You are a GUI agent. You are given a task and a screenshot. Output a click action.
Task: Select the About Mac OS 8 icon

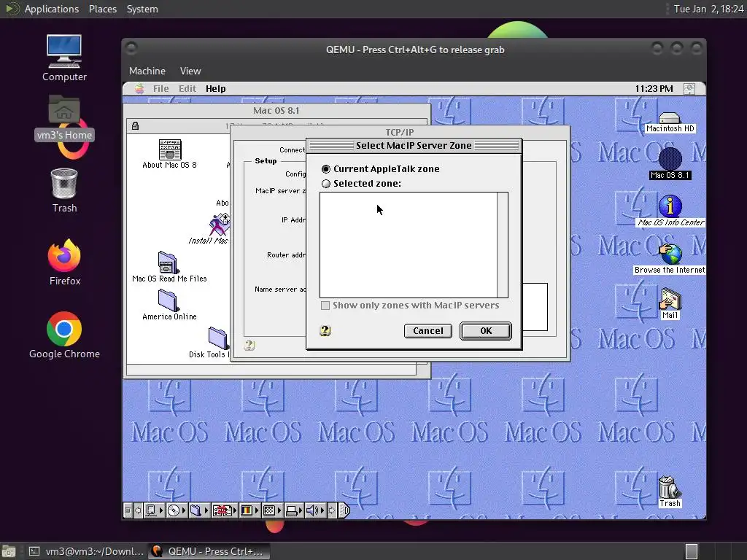(x=169, y=154)
